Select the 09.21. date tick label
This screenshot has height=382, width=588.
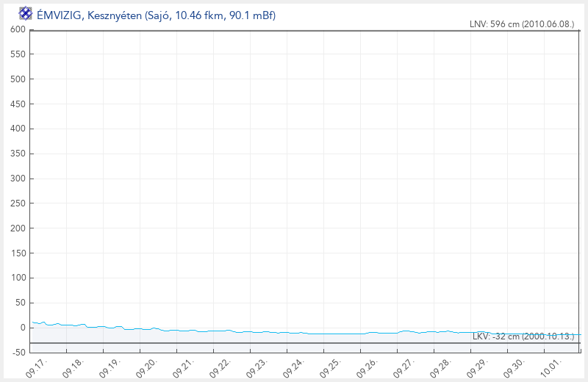click(183, 367)
